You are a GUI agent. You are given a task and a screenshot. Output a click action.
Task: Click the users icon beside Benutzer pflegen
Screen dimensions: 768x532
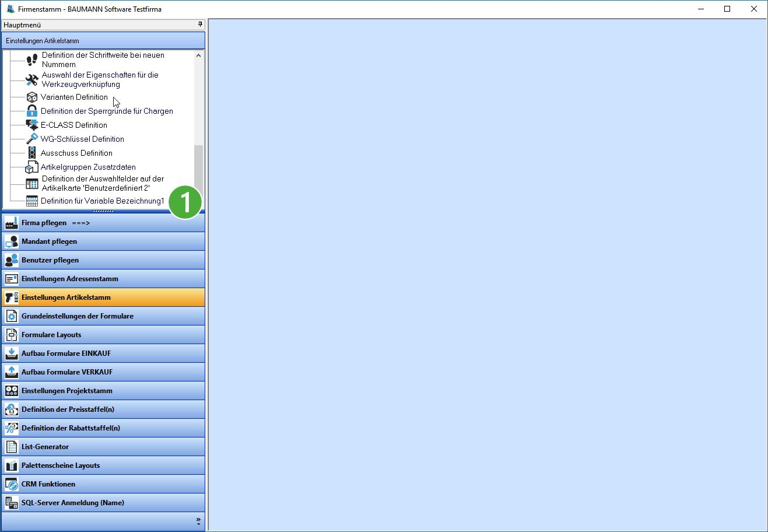pyautogui.click(x=12, y=260)
